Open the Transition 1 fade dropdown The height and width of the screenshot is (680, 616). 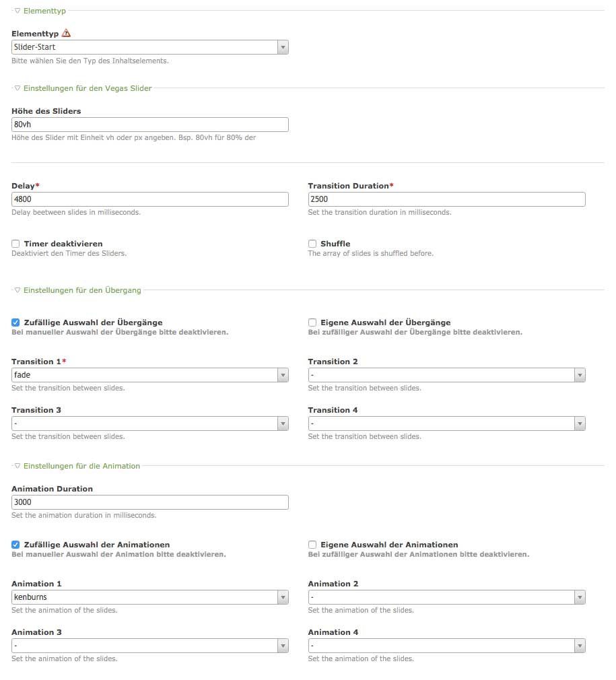pos(150,375)
